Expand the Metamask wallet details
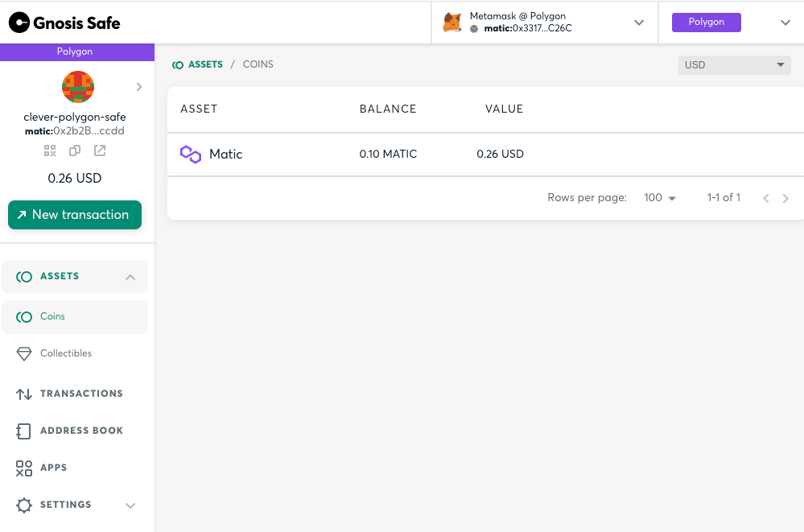 [639, 23]
